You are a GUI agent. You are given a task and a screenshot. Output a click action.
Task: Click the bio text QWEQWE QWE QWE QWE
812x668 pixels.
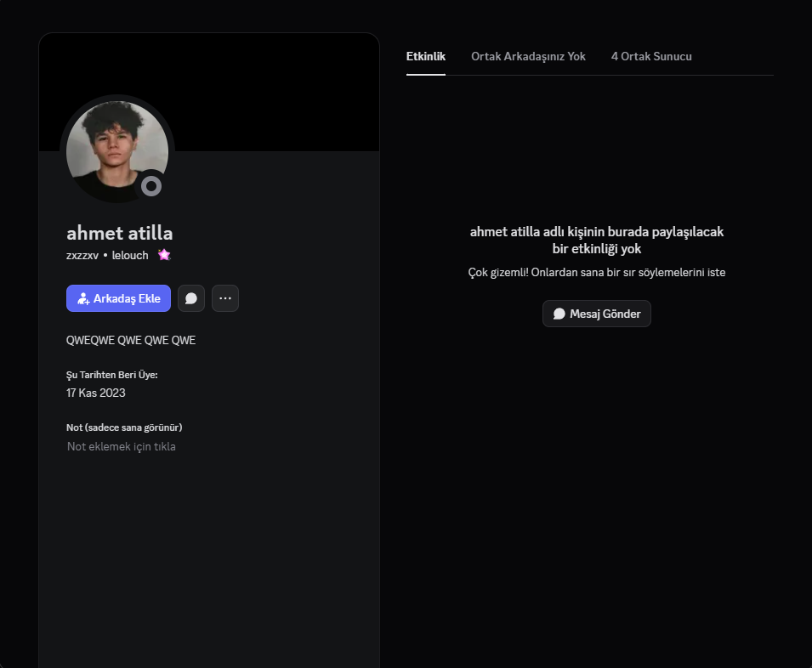click(x=131, y=340)
